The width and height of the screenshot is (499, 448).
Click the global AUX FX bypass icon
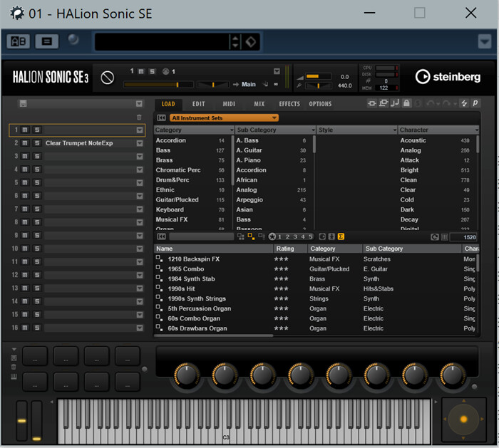point(384,103)
